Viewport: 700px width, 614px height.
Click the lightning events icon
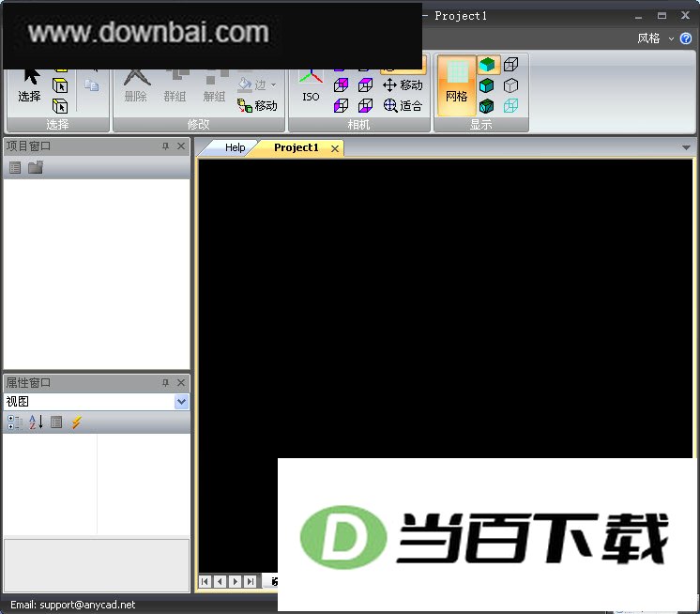pos(76,422)
